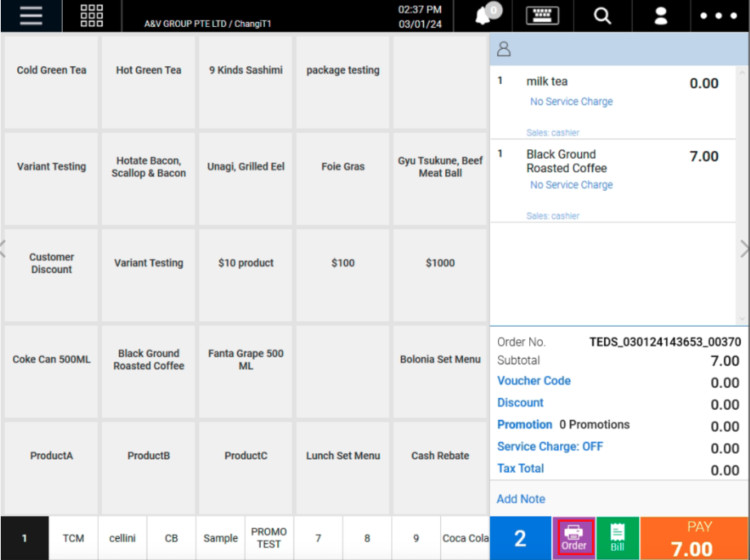The image size is (750, 560).
Task: Print order with the Order button
Action: click(574, 538)
